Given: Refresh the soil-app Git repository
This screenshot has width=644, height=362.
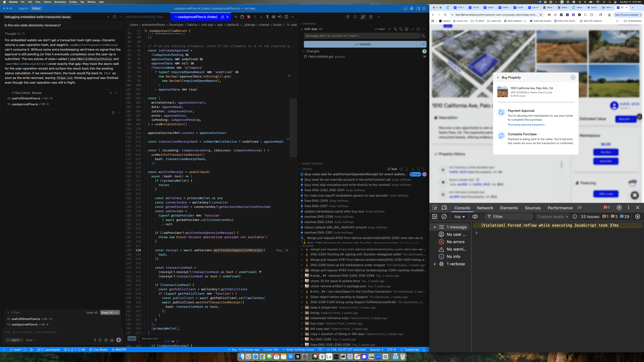Looking at the screenshot, I should (418, 29).
